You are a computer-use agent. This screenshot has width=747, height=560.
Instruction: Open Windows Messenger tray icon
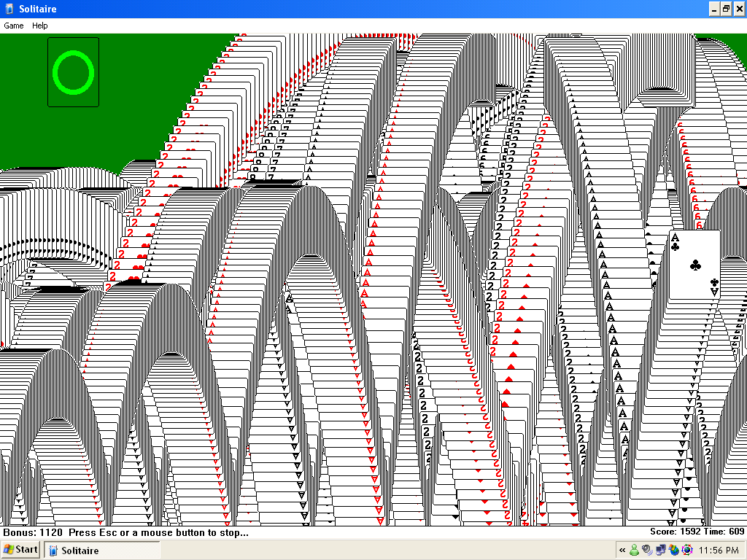[634, 550]
